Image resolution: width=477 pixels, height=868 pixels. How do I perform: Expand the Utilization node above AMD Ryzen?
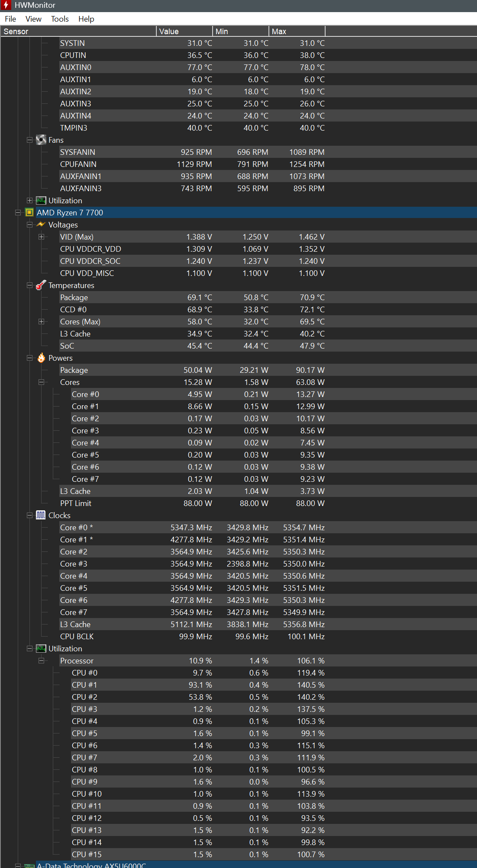point(29,200)
